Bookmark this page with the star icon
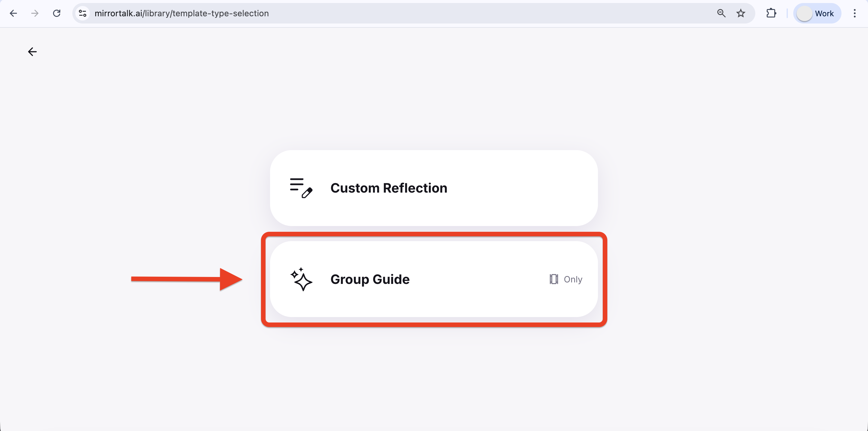868x431 pixels. coord(741,14)
